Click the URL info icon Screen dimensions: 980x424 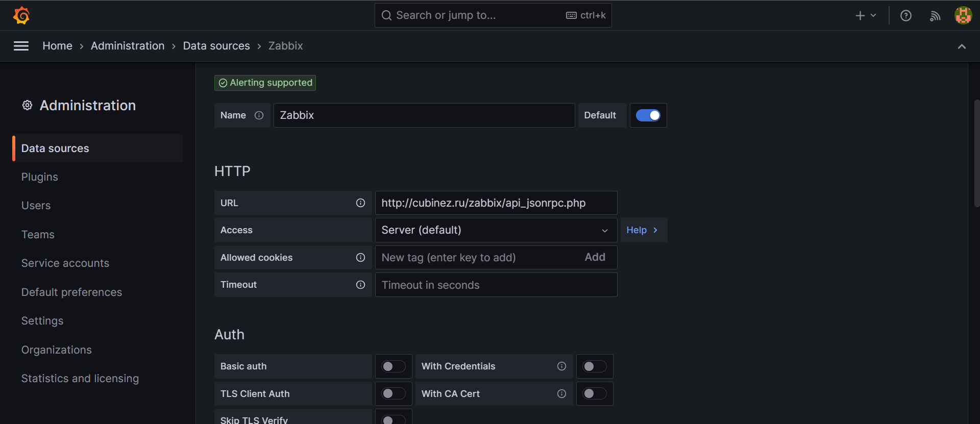point(360,203)
